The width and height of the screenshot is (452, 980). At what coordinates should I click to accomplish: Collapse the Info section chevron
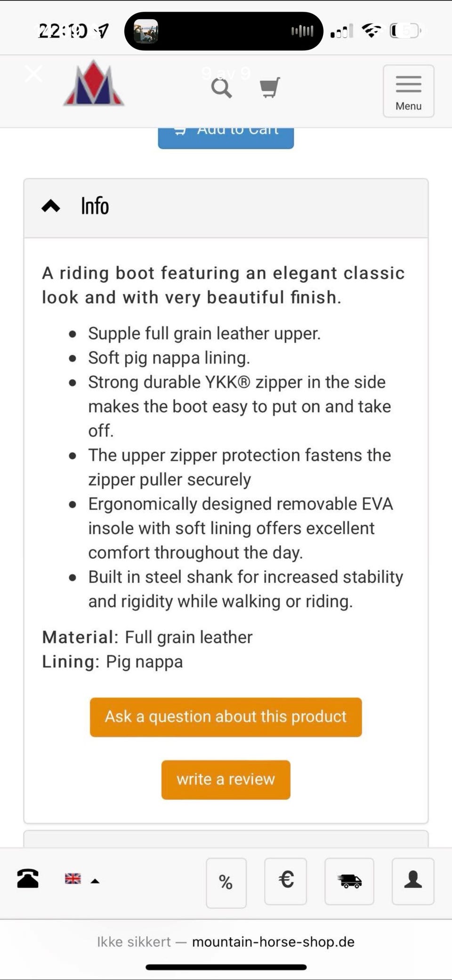[51, 206]
